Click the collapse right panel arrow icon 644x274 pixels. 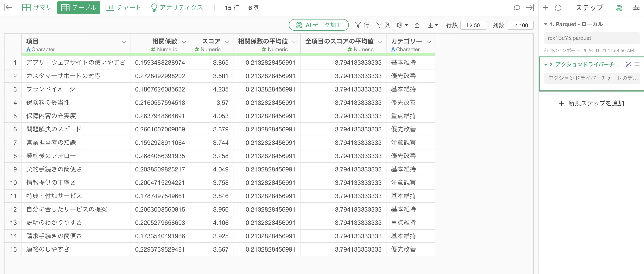pos(529,8)
